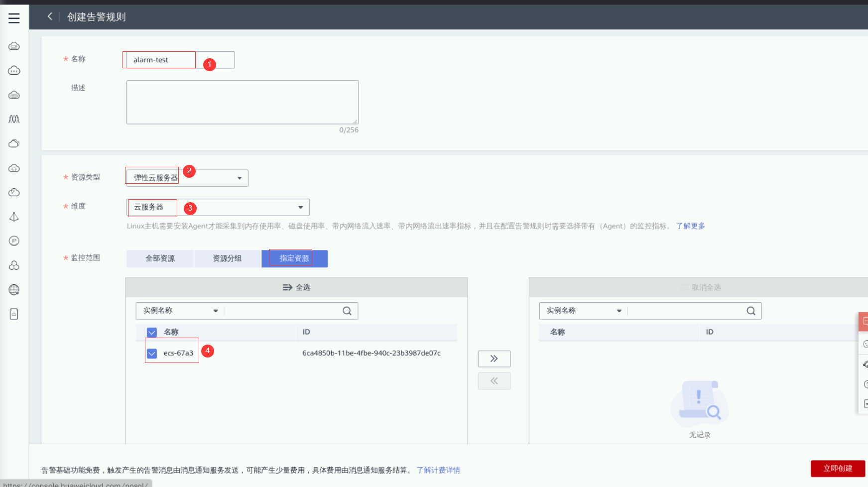Focus the 名称 field containing alarm-test
The height and width of the screenshot is (487, 868).
click(180, 60)
